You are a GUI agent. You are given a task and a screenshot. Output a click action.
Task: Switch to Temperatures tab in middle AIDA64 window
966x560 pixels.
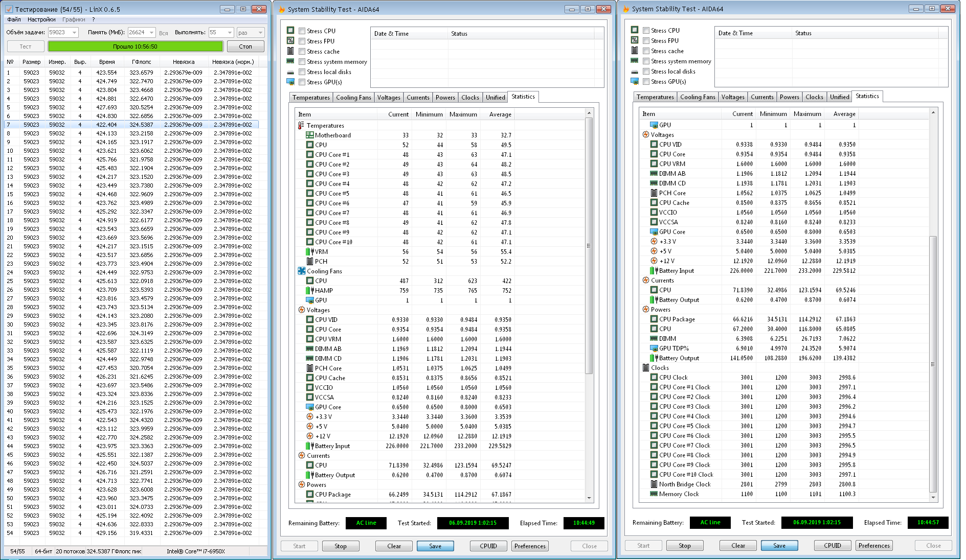[311, 98]
